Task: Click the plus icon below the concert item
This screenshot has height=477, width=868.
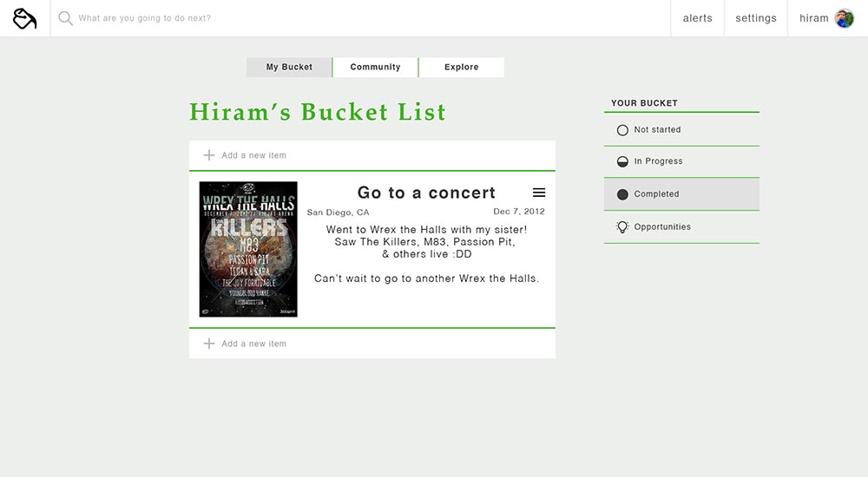Action: 208,343
